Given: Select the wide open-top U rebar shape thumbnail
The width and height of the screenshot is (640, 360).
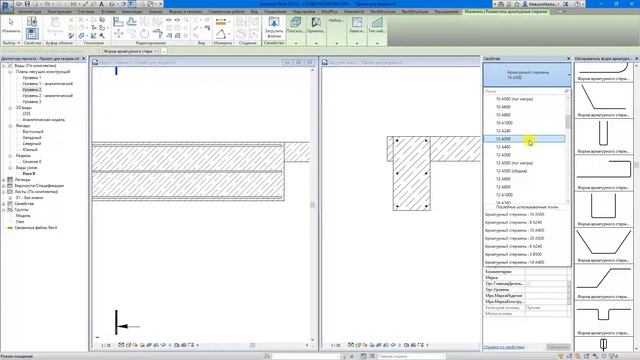Looking at the screenshot, I should coord(604,209).
